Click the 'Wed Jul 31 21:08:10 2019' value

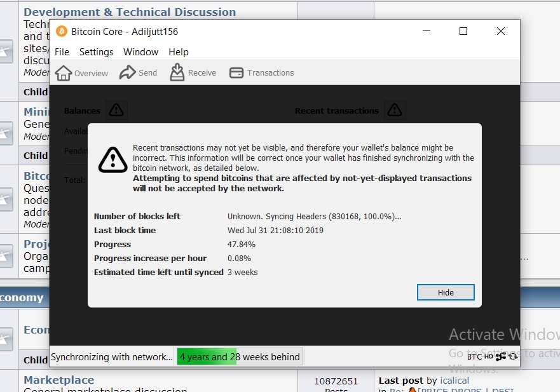[x=275, y=230]
